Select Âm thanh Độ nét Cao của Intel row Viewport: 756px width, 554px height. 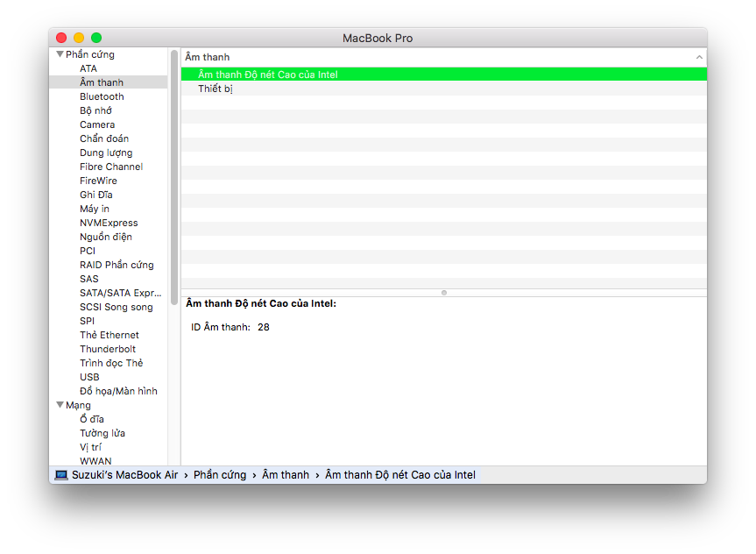(267, 75)
